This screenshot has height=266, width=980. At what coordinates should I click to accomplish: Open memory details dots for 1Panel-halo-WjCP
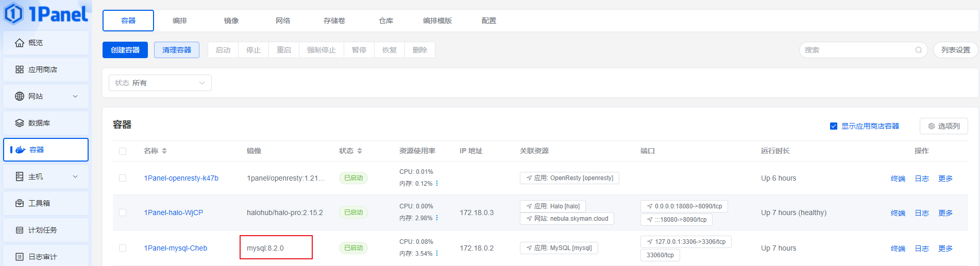[437, 218]
